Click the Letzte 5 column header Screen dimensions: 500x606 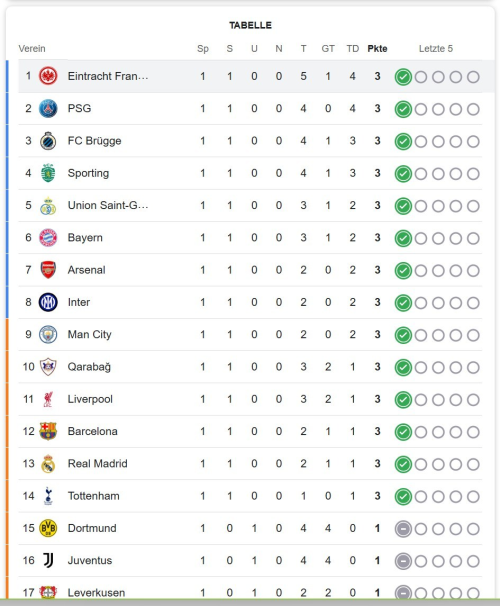(x=436, y=49)
